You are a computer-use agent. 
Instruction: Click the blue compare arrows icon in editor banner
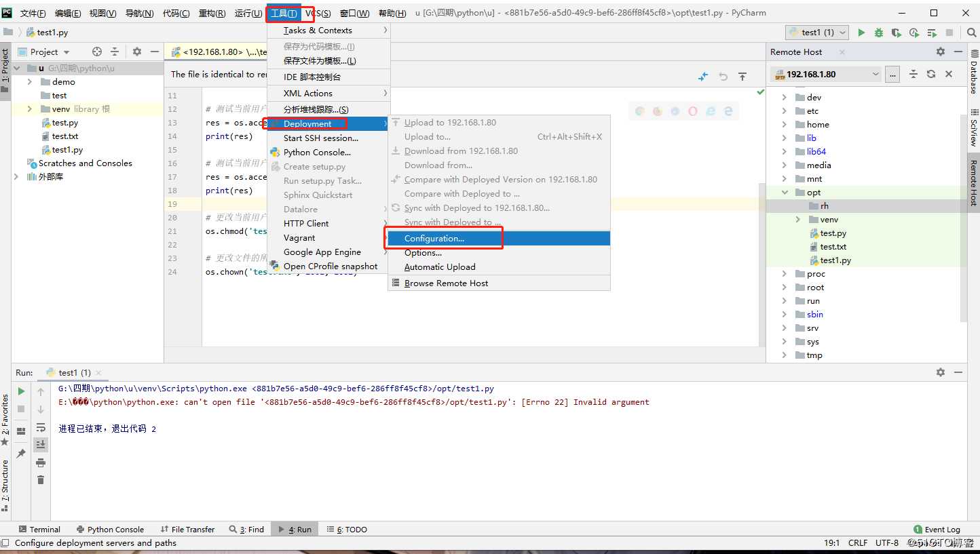point(703,77)
